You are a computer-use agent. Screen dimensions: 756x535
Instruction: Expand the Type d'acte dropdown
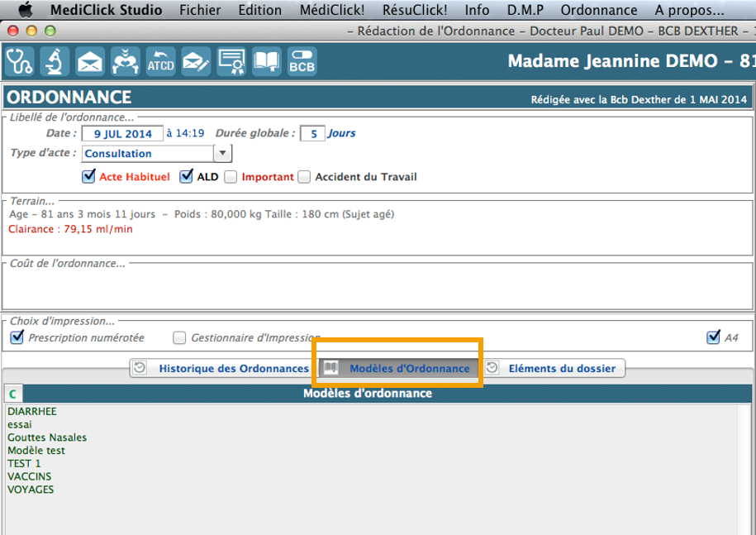point(222,153)
